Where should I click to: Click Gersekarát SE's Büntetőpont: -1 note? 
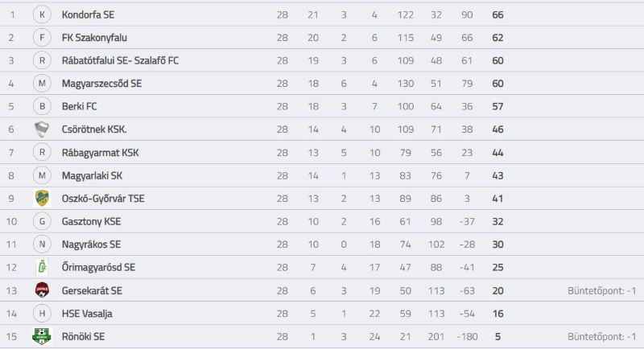coord(601,291)
